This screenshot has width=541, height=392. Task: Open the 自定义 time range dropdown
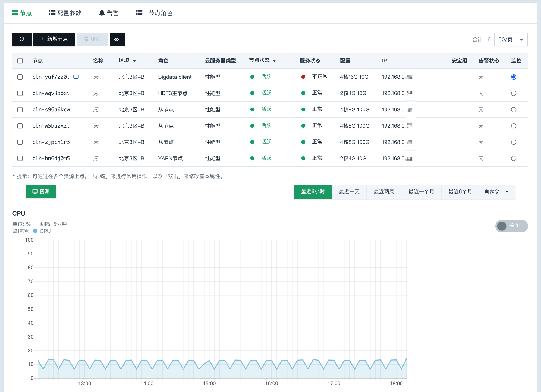(x=497, y=192)
